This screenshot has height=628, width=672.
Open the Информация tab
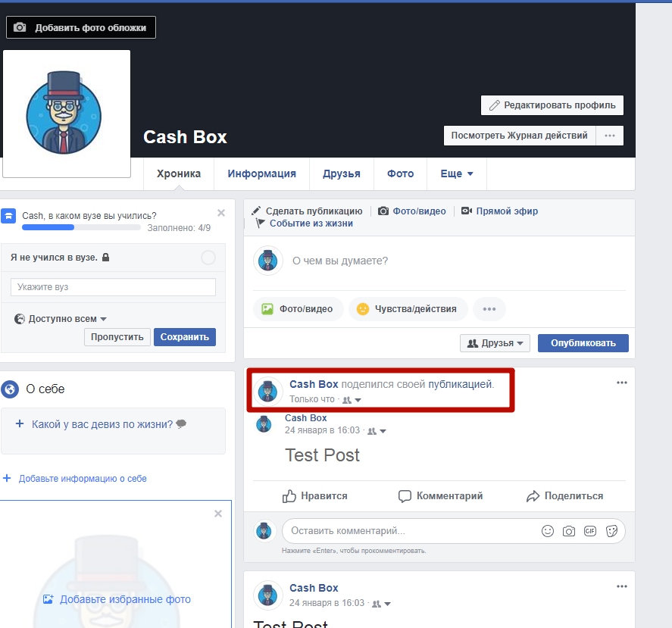261,173
